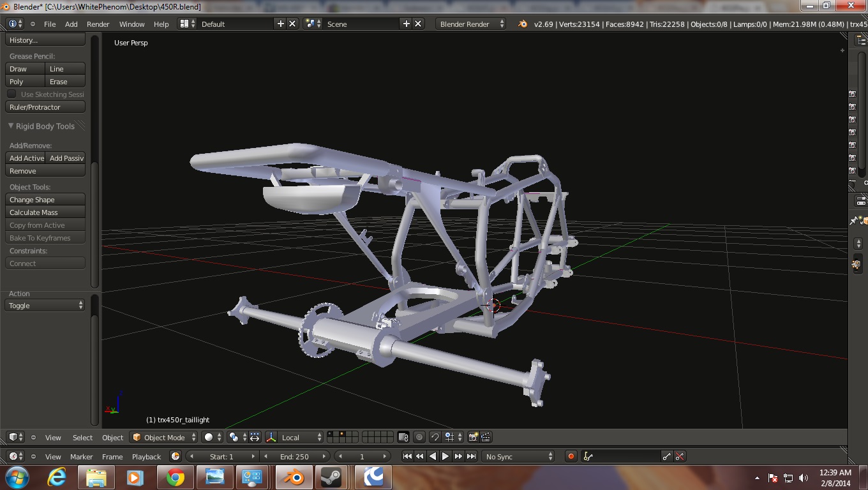Image resolution: width=868 pixels, height=490 pixels.
Task: Add a new screen layout with plus
Action: point(280,24)
